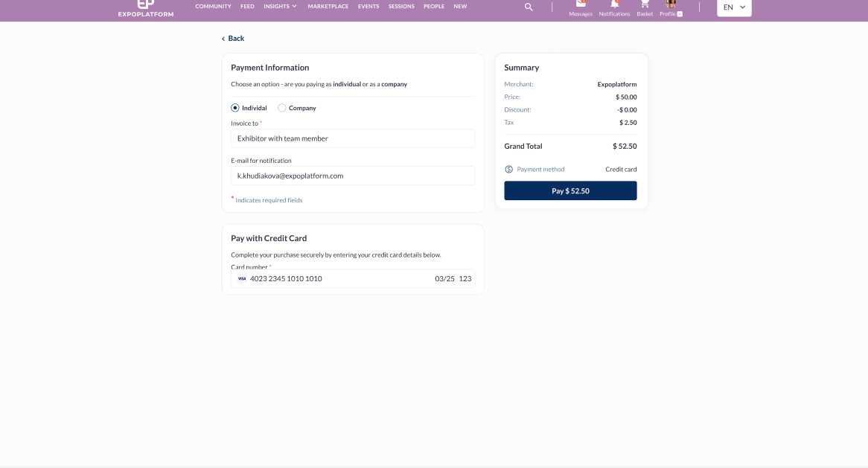Open the Sessions menu item
The width and height of the screenshot is (868, 468).
tap(401, 6)
